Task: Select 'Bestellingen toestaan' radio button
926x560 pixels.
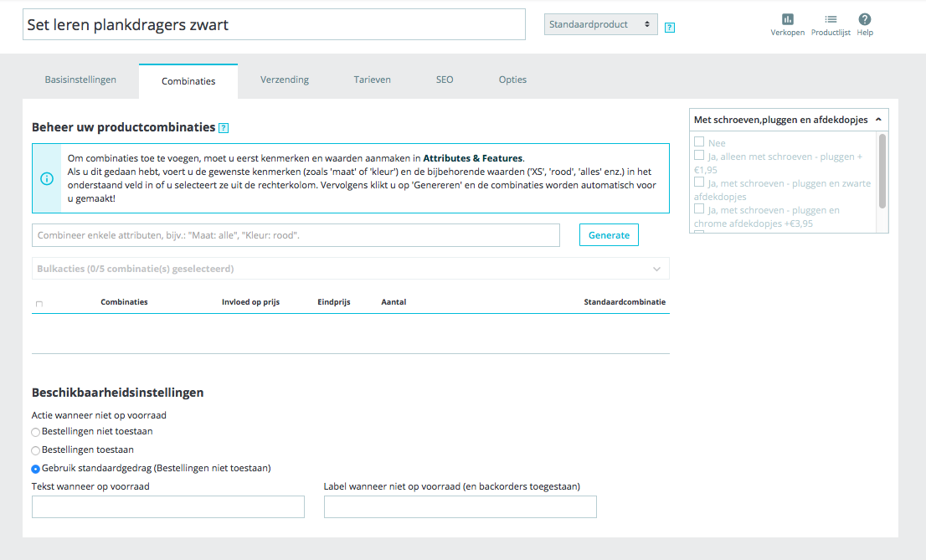Action: click(x=35, y=450)
